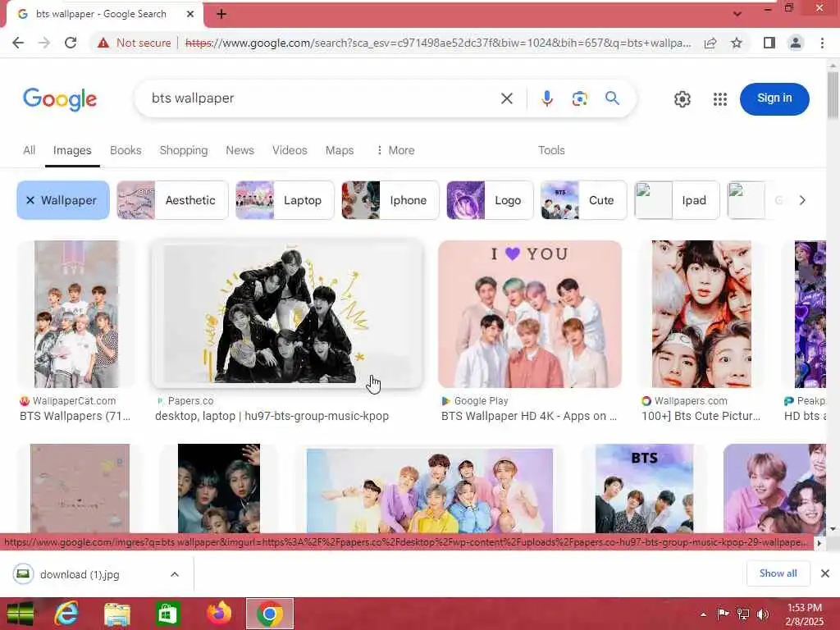Bookmark this page with the star
The width and height of the screenshot is (840, 630).
(737, 43)
